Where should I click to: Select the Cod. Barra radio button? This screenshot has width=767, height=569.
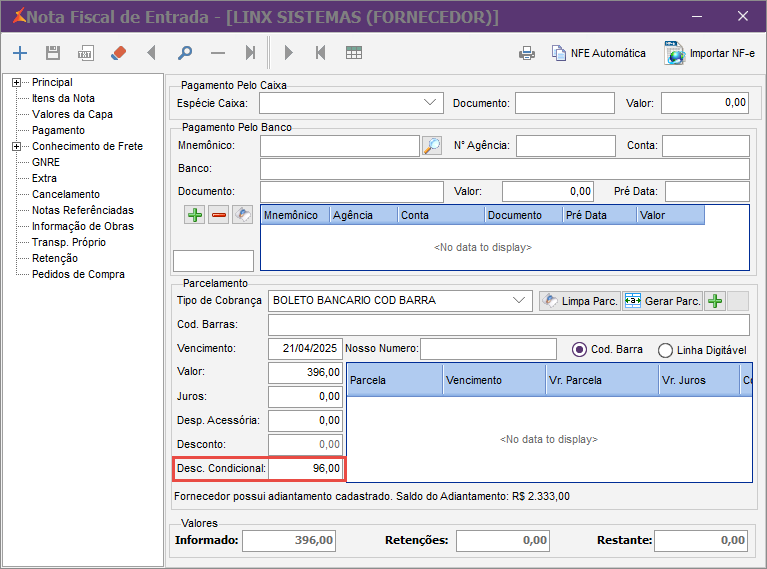pos(578,349)
